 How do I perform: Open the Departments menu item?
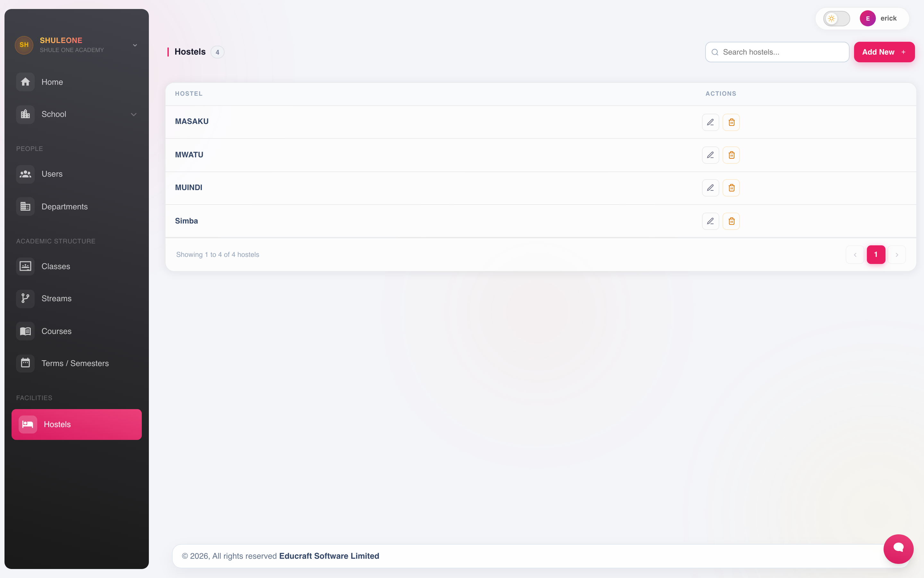coord(76,206)
